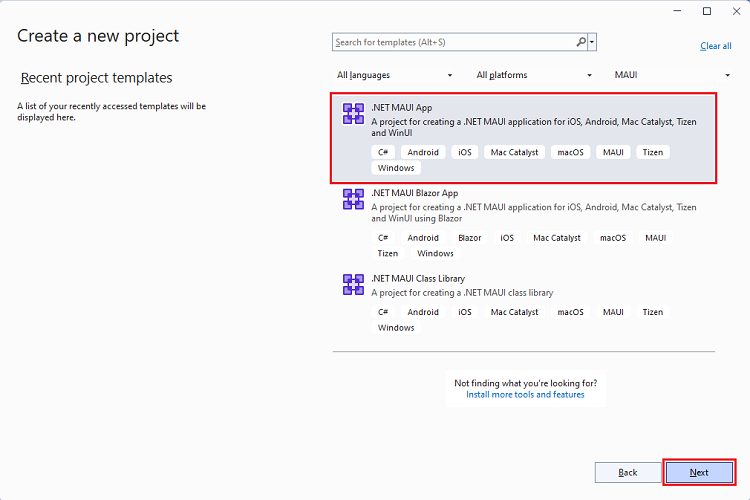Image resolution: width=750 pixels, height=500 pixels.
Task: Click the Android tag under .NET MAUI Class Library
Action: tap(423, 312)
